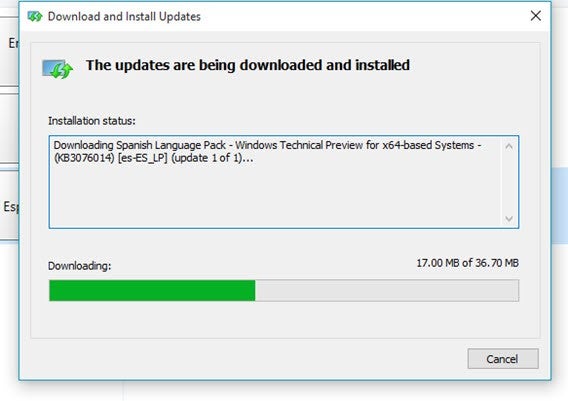Select the 'Esp' item in background window
568x401 pixels.
click(11, 207)
